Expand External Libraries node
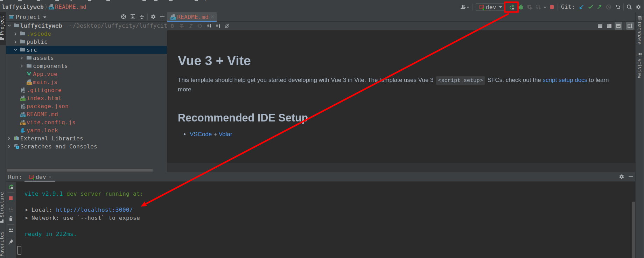Screen dimensions: 644x258 pos(9,139)
